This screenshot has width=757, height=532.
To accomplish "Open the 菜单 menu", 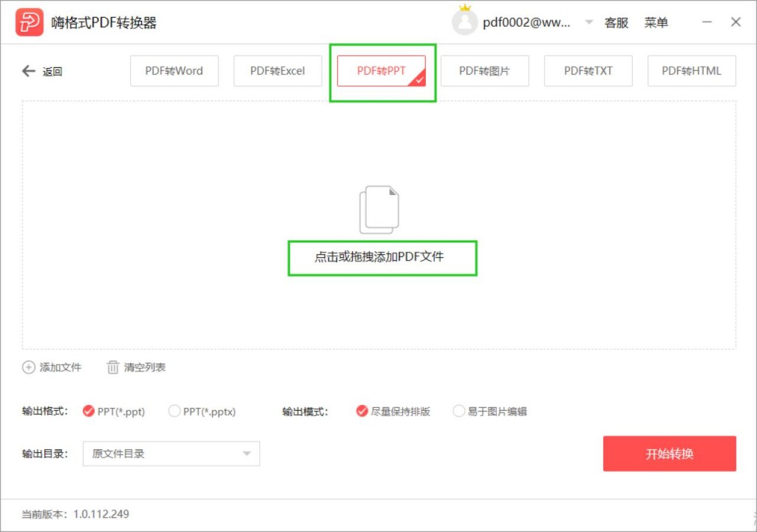I will click(656, 23).
